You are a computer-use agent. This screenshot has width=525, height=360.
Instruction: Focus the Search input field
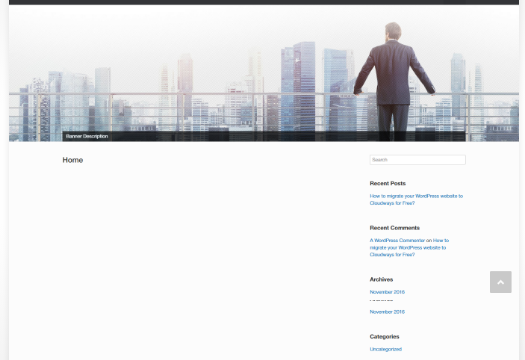click(x=418, y=160)
